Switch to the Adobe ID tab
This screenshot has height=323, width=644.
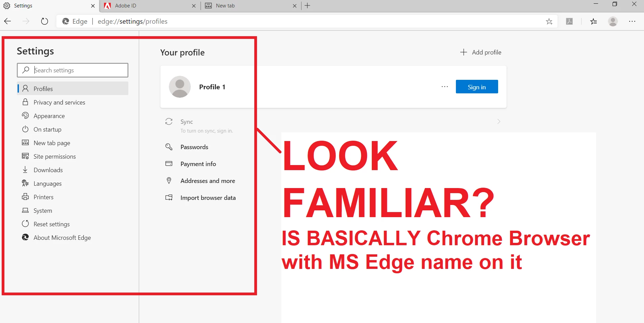[x=150, y=6]
